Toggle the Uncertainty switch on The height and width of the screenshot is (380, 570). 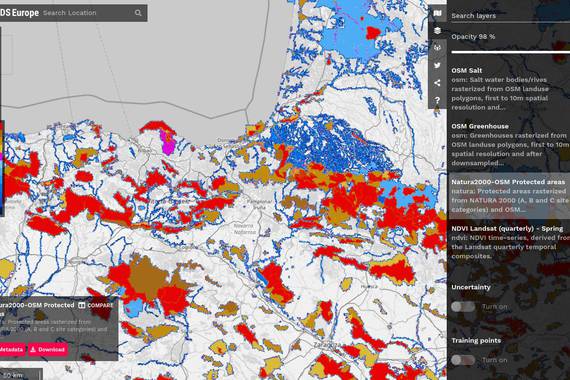[463, 307]
